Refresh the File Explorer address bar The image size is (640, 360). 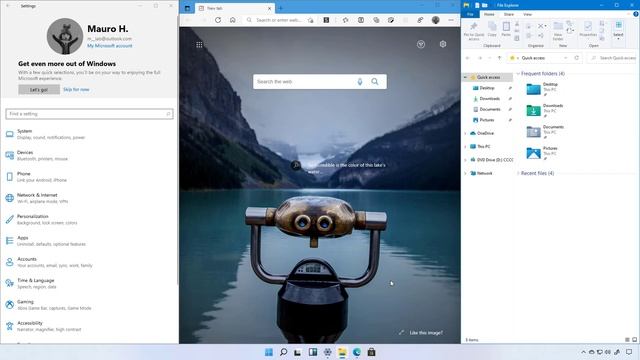(576, 58)
